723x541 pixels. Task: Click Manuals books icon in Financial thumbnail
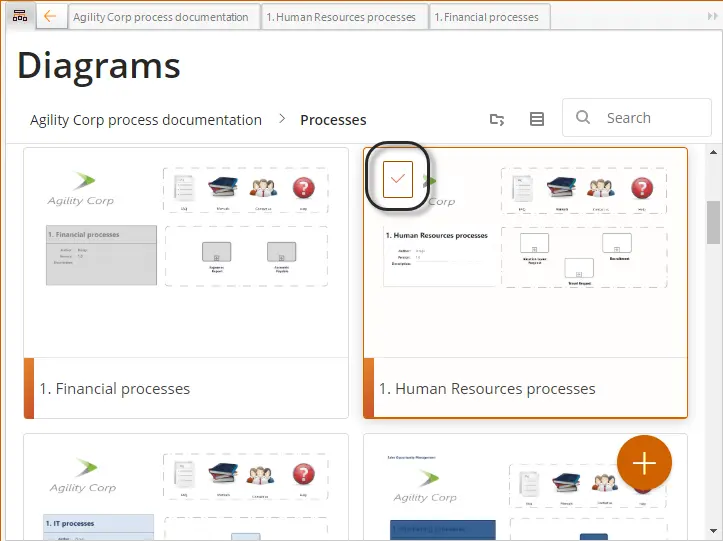(223, 187)
